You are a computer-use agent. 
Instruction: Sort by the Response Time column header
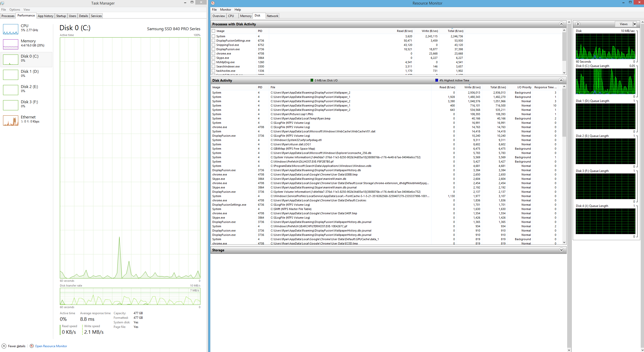(545, 87)
